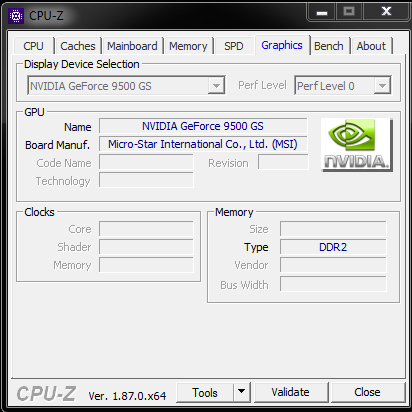The height and width of the screenshot is (412, 412).
Task: Open the Caches tab
Action: pyautogui.click(x=78, y=46)
